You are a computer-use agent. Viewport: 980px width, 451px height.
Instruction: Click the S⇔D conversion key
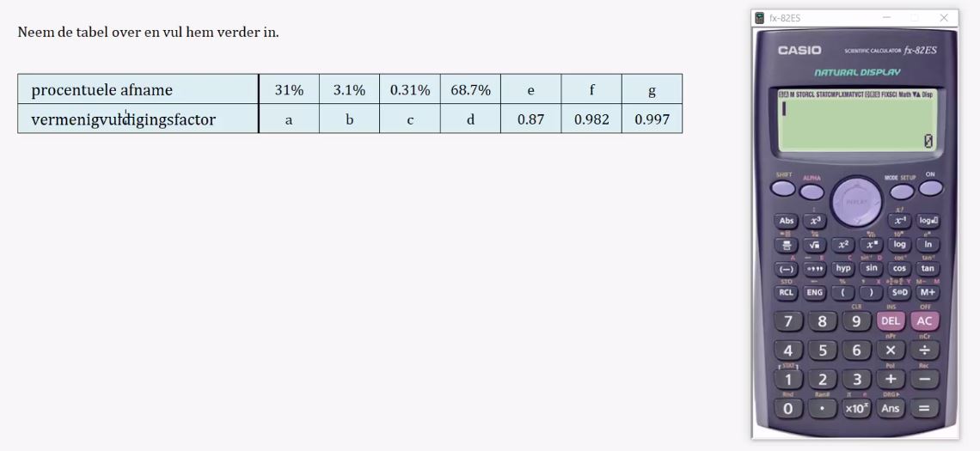pos(899,292)
